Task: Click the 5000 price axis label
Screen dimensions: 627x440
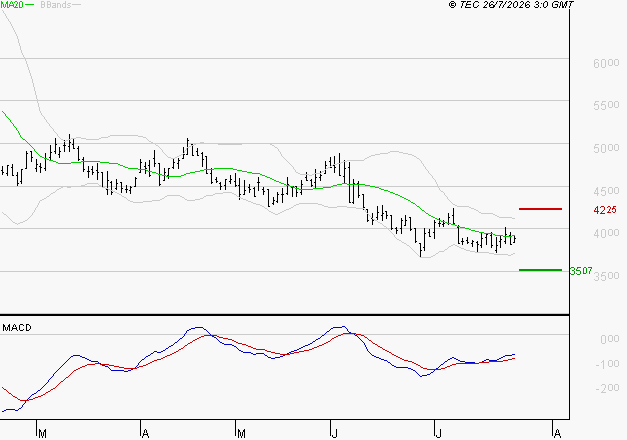Action: [x=606, y=148]
